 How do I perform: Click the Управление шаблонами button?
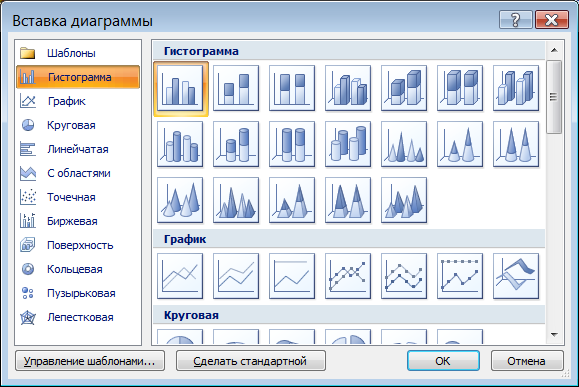90,361
